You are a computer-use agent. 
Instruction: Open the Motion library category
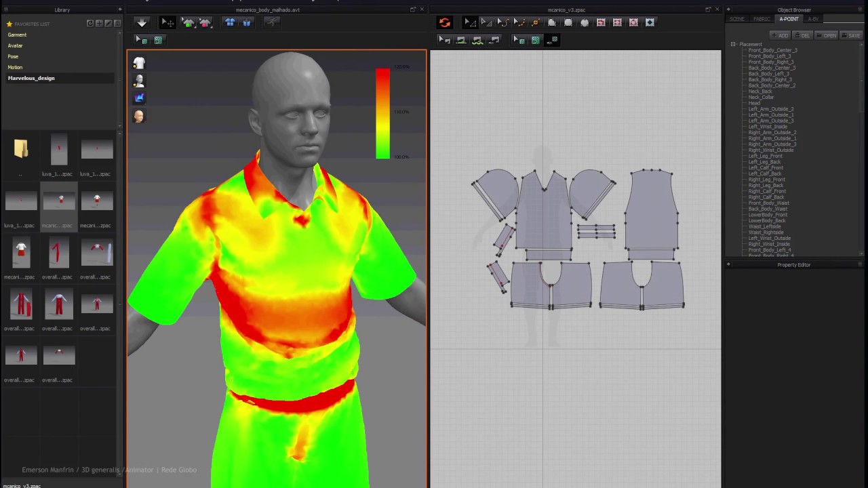pos(15,67)
